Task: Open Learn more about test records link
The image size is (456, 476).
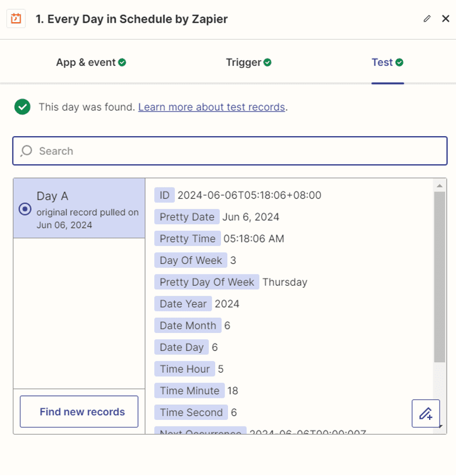Action: pos(212,107)
